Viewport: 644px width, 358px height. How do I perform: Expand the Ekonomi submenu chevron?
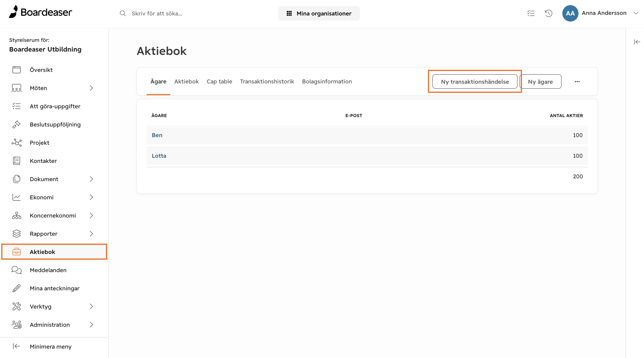pos(91,197)
